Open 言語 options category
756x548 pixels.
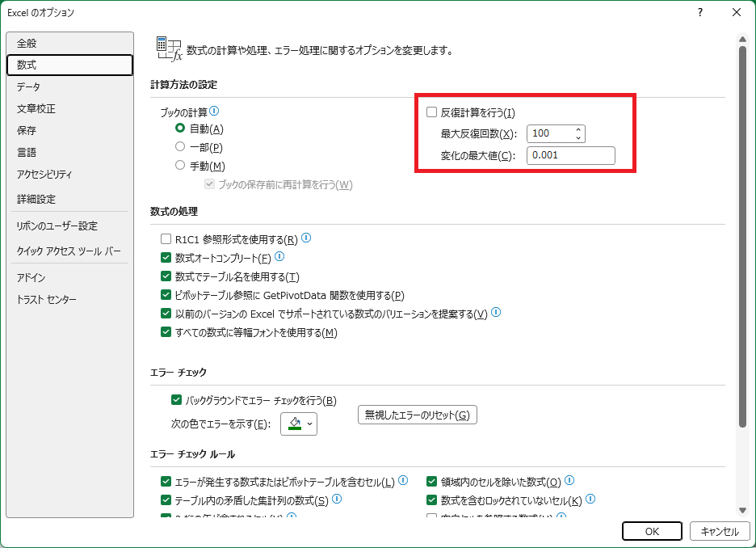[70, 153]
